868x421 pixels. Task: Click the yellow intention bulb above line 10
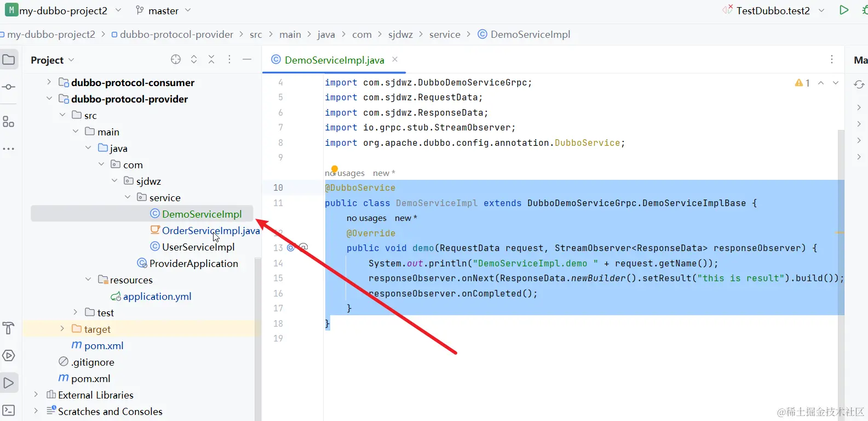335,169
